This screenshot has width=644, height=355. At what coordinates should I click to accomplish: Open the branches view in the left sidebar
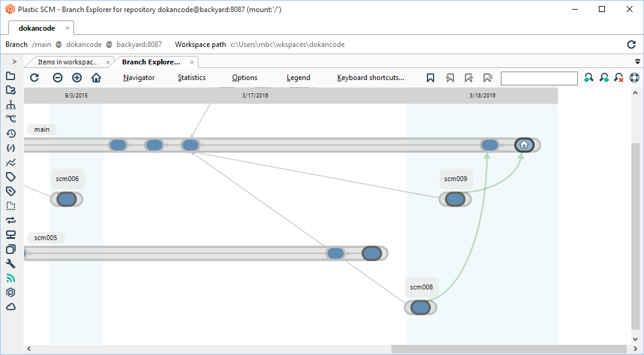click(10, 105)
